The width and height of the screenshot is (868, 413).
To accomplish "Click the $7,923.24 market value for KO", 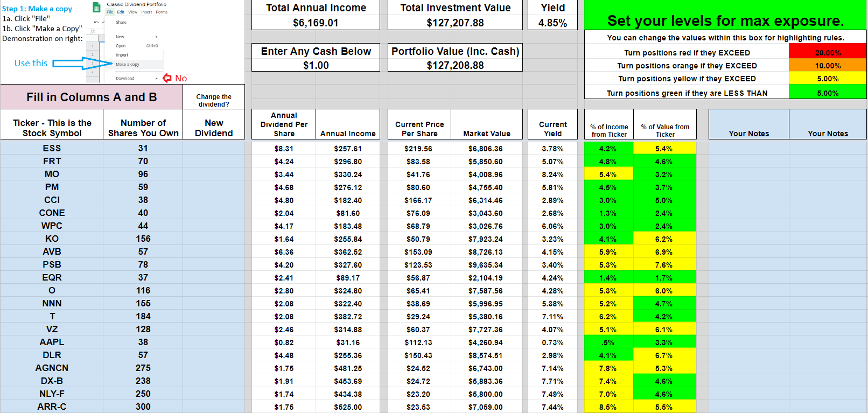I will [487, 239].
